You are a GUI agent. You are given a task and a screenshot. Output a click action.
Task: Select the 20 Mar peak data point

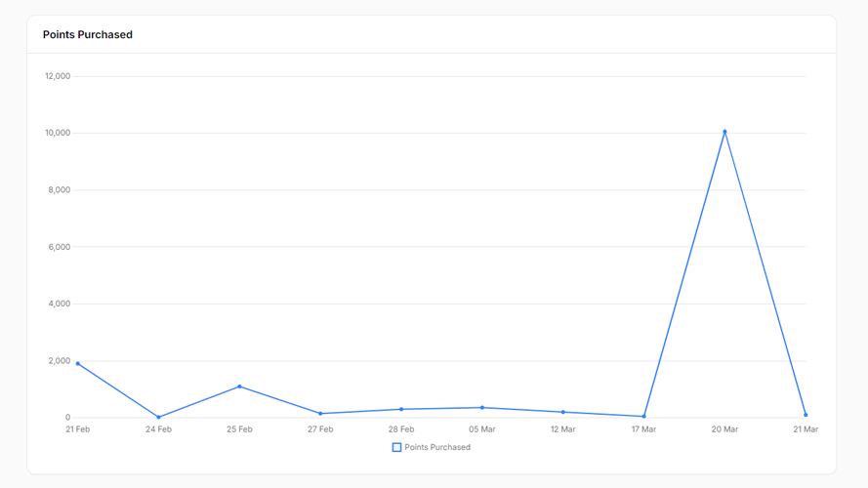724,132
